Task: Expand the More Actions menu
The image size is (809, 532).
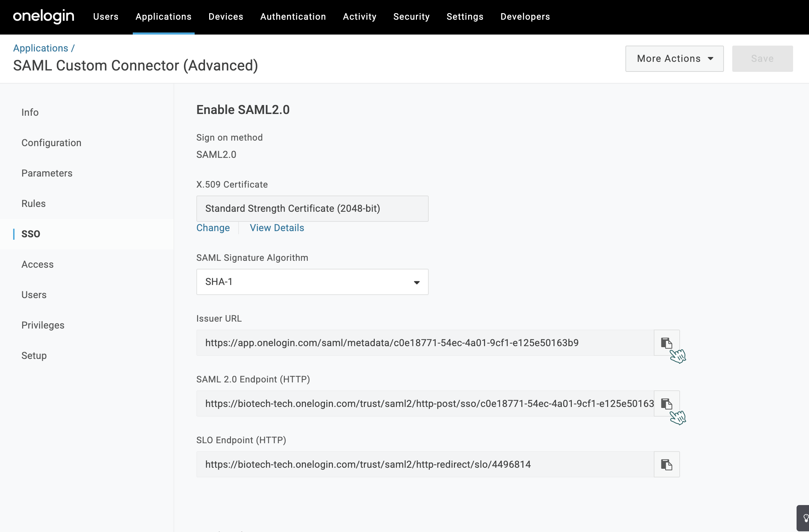Action: (x=674, y=59)
